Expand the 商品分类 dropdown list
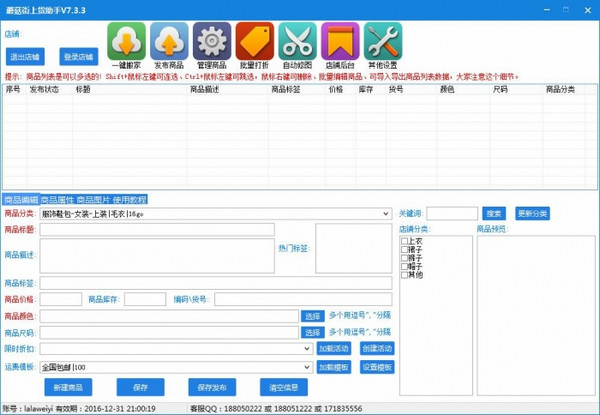The image size is (600, 415). (386, 213)
